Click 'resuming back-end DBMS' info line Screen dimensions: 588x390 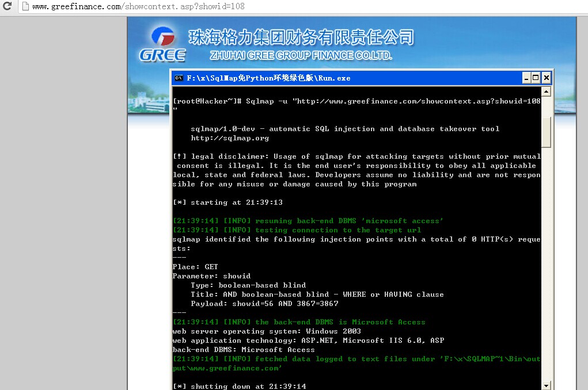pyautogui.click(x=308, y=221)
